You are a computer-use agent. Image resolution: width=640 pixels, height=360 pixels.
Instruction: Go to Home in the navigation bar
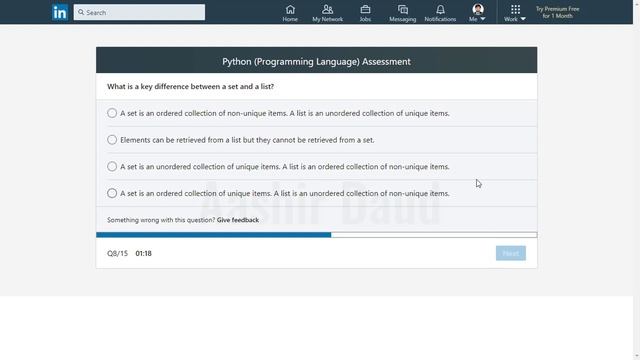(x=290, y=13)
